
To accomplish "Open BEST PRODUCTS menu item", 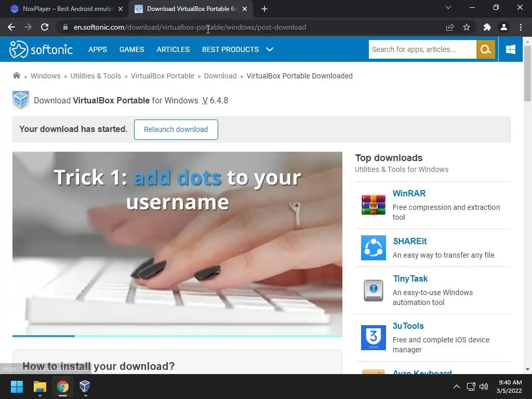I will pos(230,49).
